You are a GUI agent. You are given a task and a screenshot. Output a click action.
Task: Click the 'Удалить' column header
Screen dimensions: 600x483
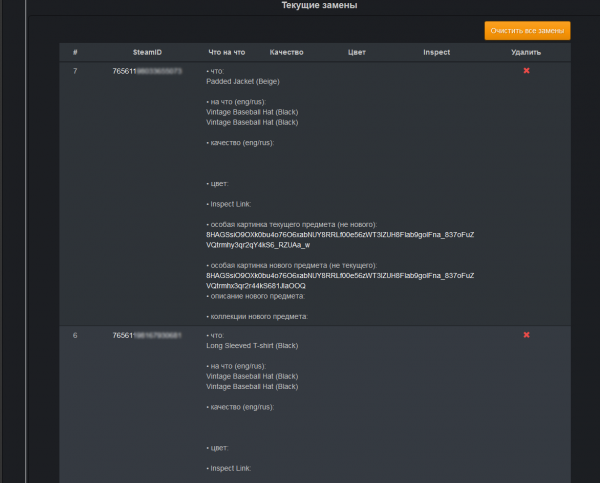coord(526,52)
